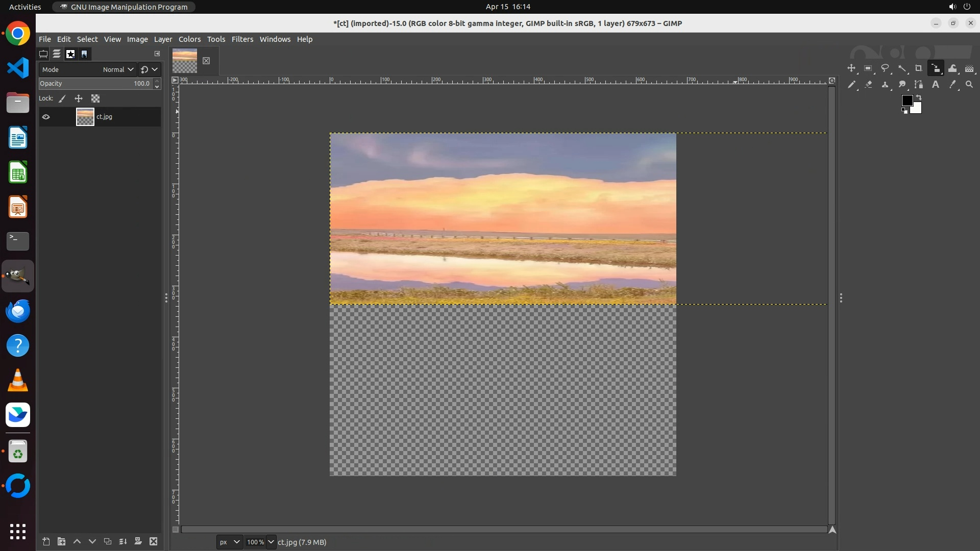Open the px unit dropdown
980x551 pixels.
click(229, 542)
